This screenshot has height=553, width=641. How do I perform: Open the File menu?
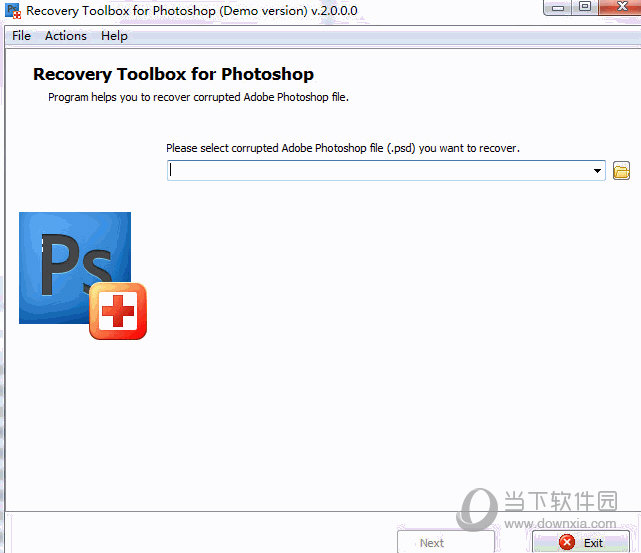point(21,36)
